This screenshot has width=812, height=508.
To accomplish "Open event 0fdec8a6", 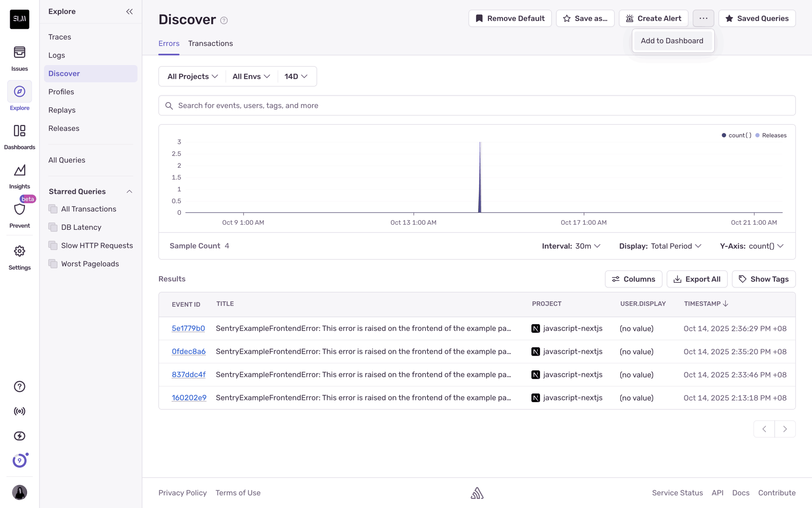I will pyautogui.click(x=189, y=351).
